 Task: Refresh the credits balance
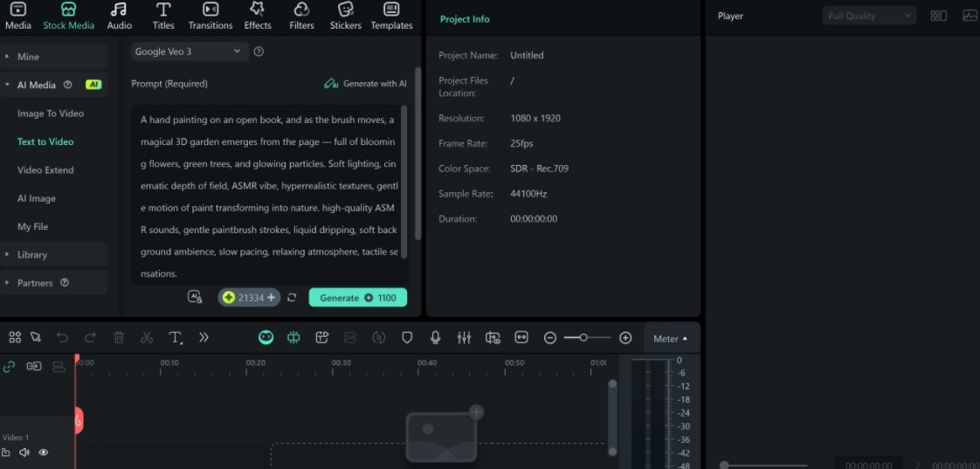[x=291, y=298]
